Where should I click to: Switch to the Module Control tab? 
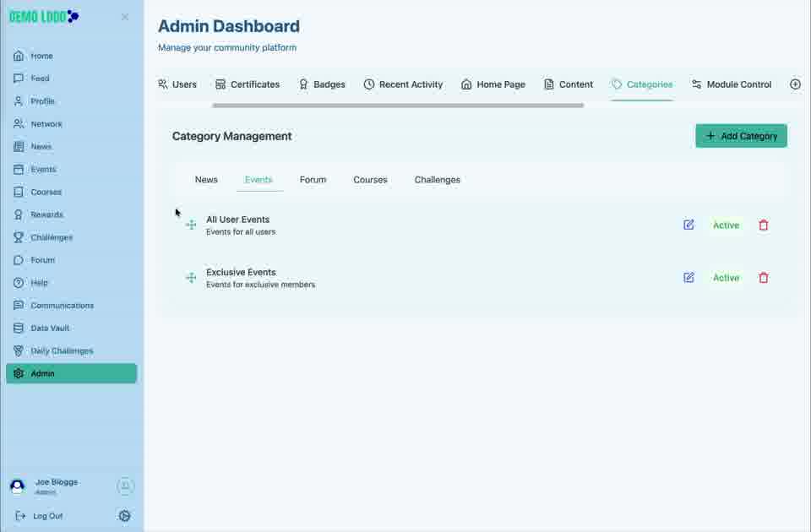[732, 84]
